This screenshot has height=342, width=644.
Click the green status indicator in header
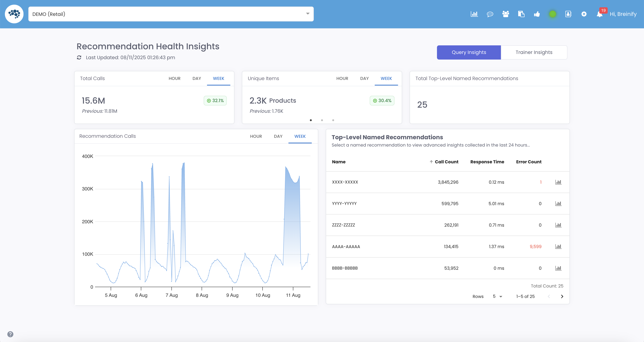point(553,14)
